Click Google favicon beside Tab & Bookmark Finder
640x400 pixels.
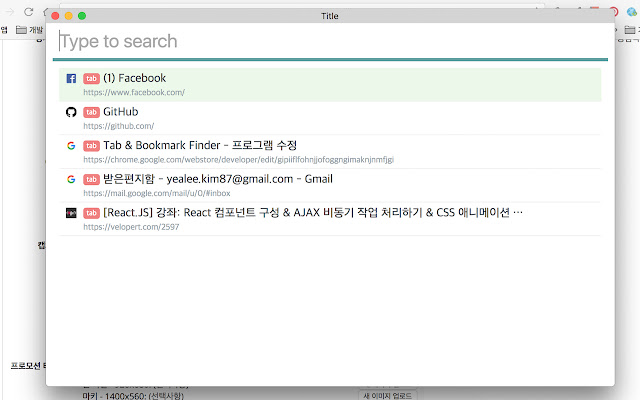click(x=71, y=146)
